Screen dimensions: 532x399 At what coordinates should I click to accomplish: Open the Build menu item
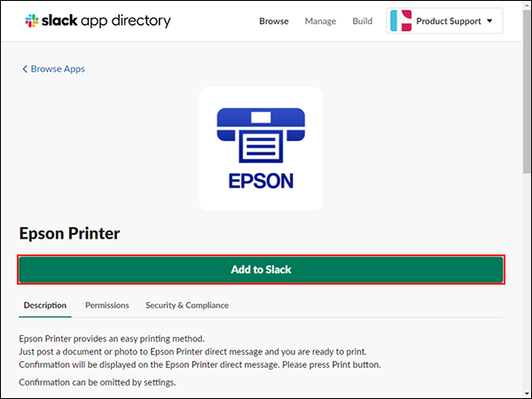coord(363,21)
